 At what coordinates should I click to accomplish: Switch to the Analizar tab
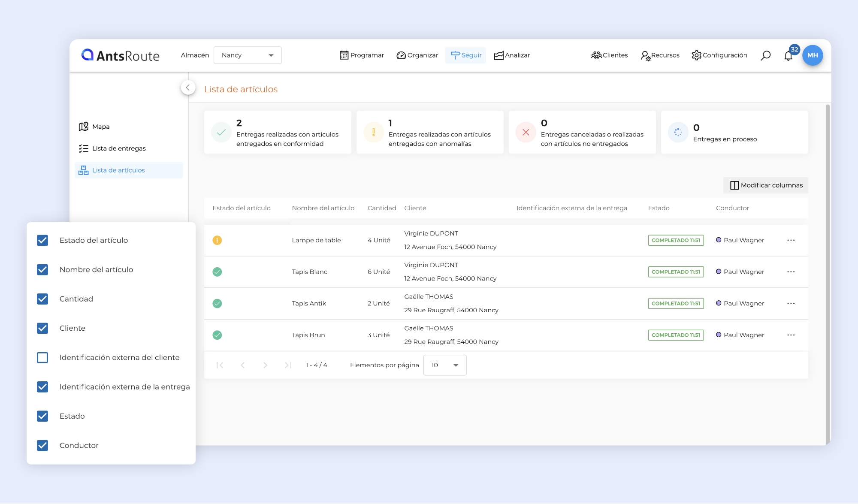point(512,55)
